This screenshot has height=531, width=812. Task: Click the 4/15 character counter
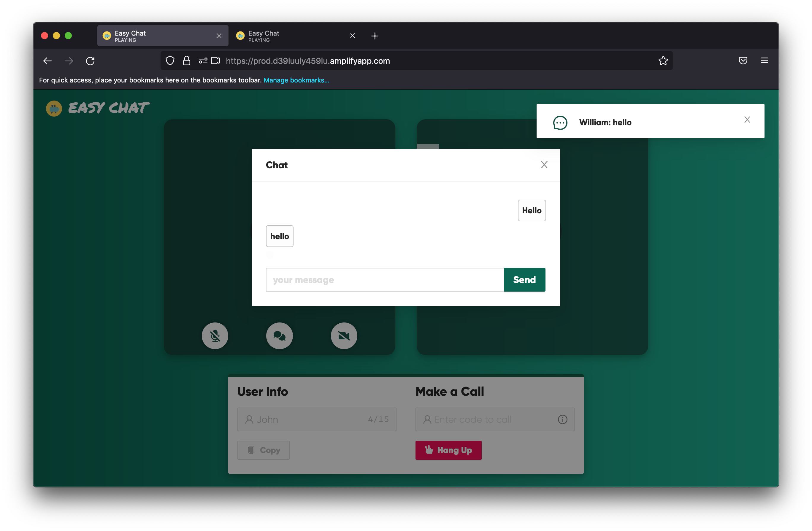coord(378,419)
